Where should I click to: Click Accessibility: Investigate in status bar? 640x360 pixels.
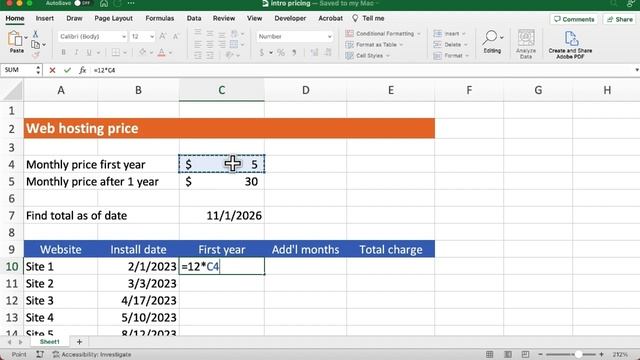[92, 354]
